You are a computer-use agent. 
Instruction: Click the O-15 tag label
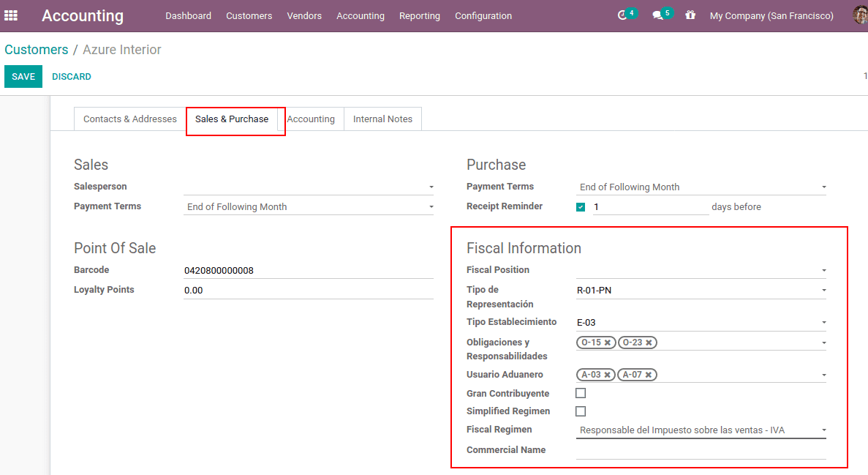[591, 343]
